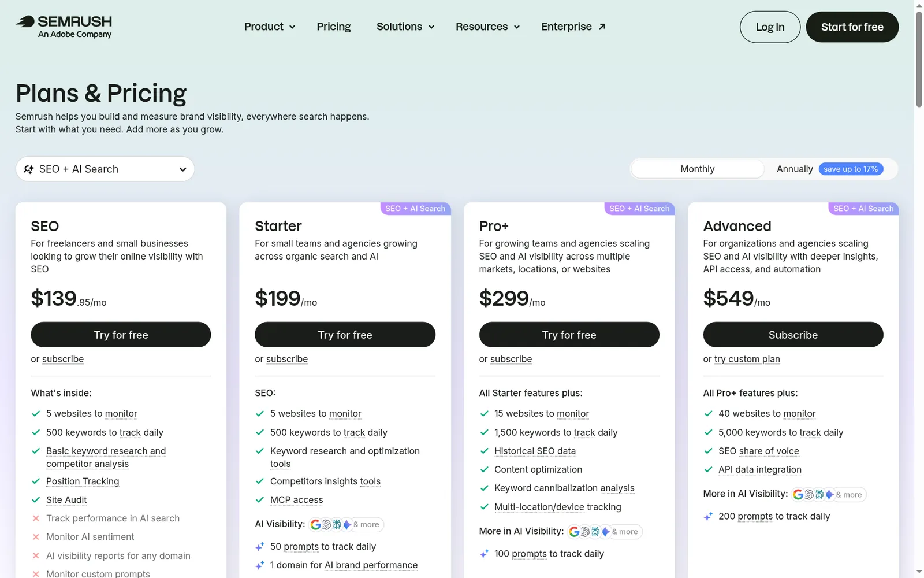924x578 pixels.
Task: Click Try for free on SEO plan
Action: point(121,335)
